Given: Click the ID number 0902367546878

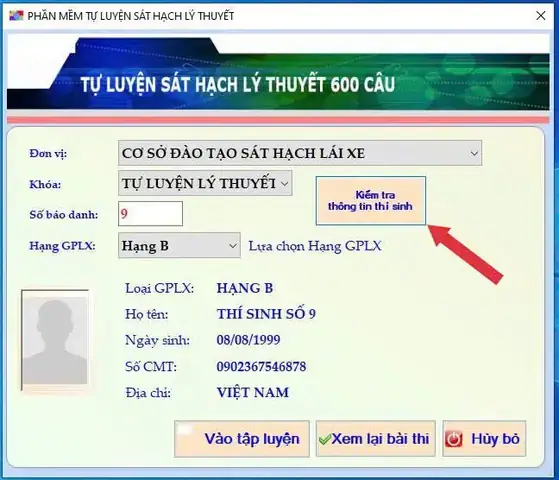Looking at the screenshot, I should tap(261, 366).
